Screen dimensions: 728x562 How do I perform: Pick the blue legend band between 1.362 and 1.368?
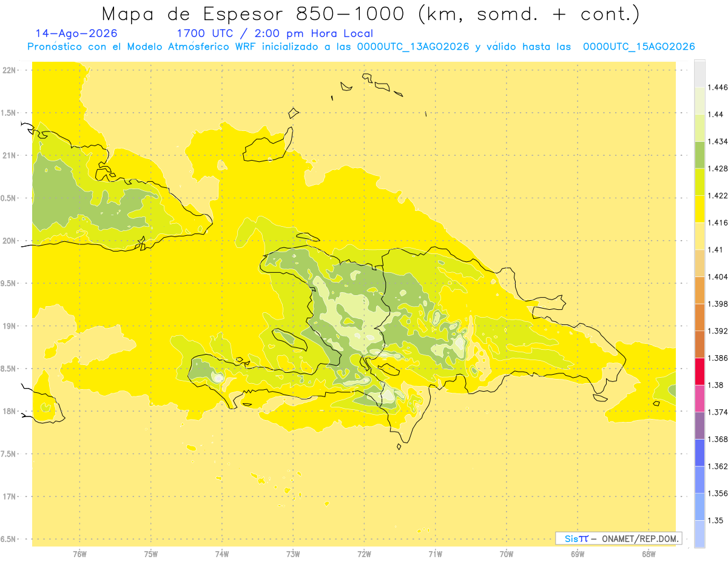tap(699, 452)
